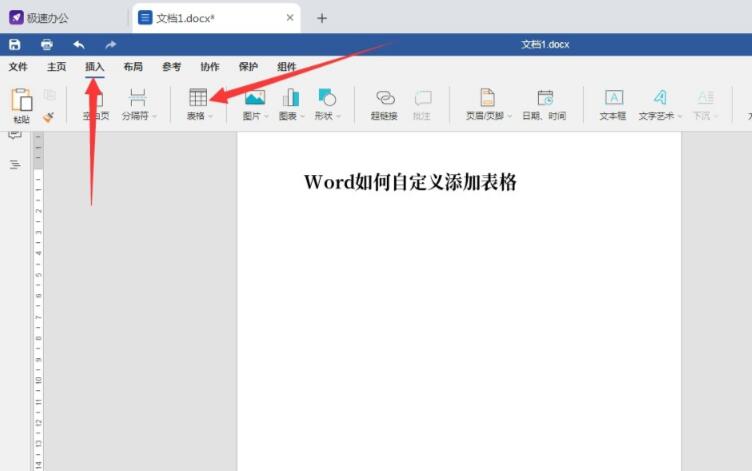Switch to the 组件 ribbon tab
Image resolution: width=752 pixels, height=471 pixels.
(x=286, y=67)
